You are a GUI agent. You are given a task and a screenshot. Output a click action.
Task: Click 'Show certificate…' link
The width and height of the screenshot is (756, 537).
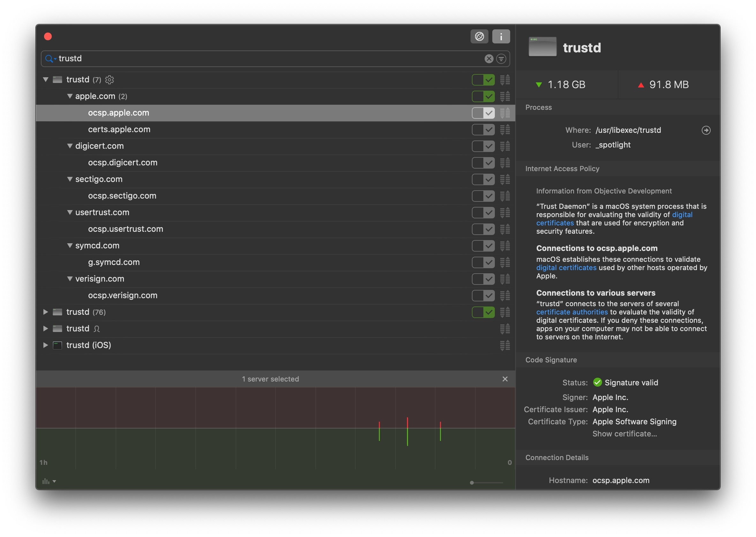coord(624,434)
